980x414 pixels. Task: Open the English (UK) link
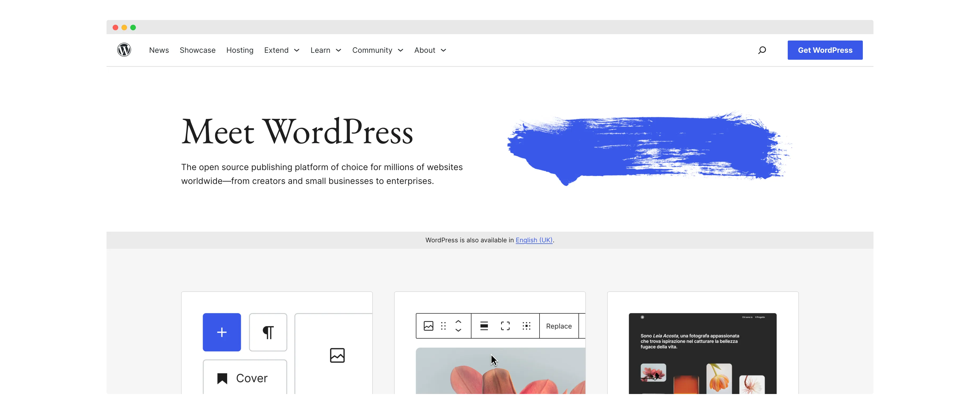534,240
